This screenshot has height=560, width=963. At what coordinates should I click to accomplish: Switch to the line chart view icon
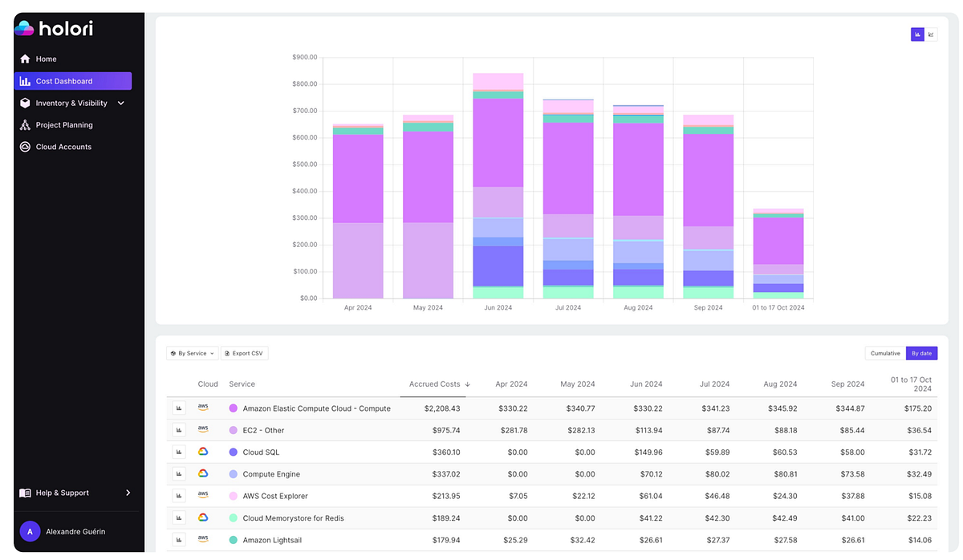[931, 34]
